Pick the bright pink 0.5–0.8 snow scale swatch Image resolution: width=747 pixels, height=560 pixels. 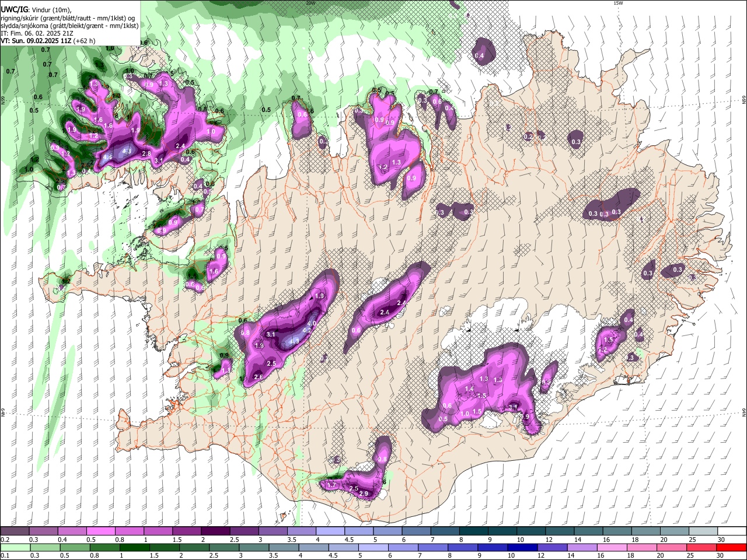tap(100, 531)
